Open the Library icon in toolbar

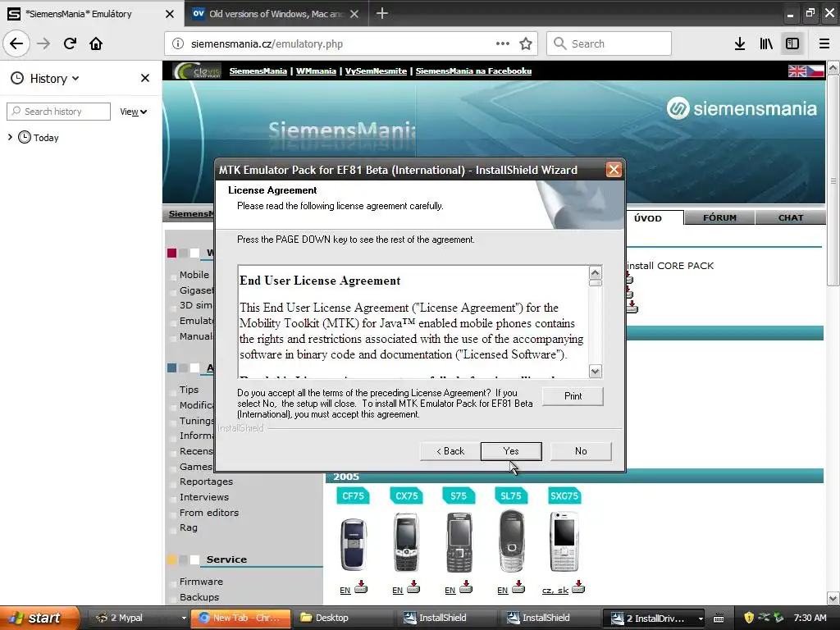pos(766,43)
